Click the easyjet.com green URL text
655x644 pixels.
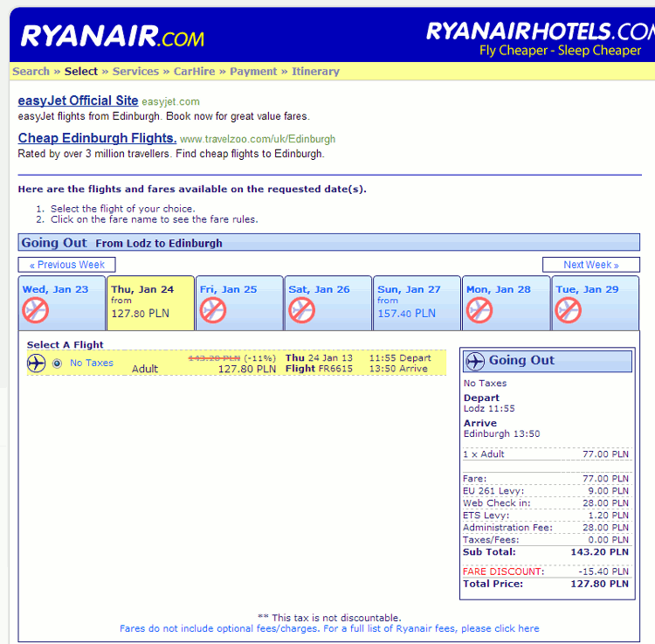(x=170, y=101)
